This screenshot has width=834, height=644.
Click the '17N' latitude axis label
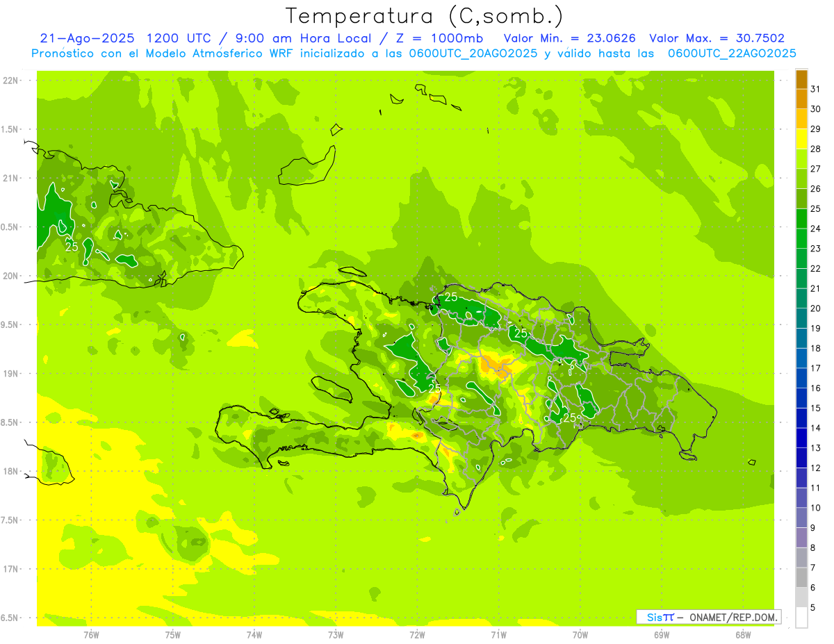[x=10, y=569]
